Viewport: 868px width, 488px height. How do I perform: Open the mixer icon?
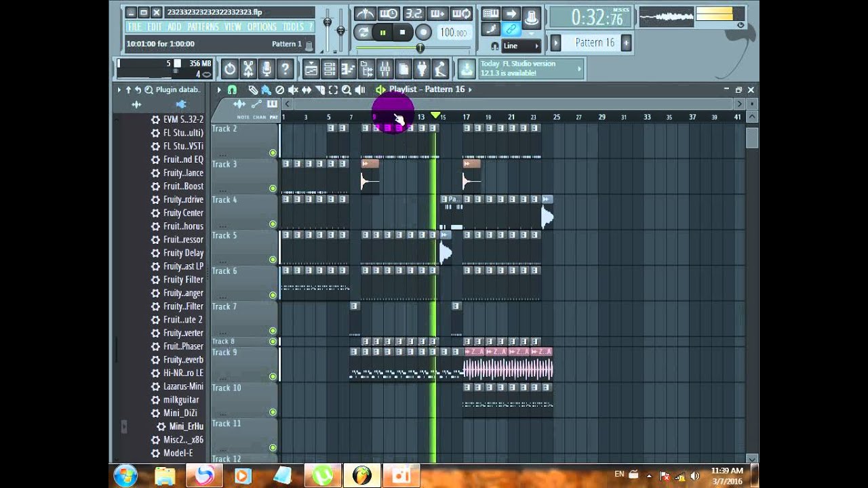coord(384,68)
